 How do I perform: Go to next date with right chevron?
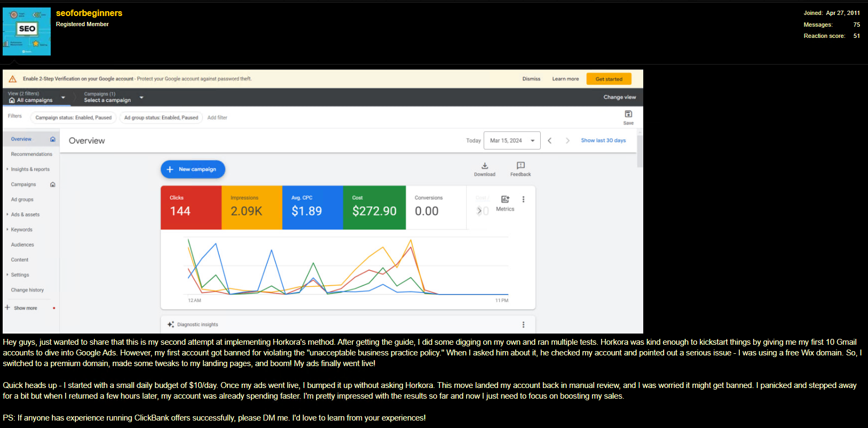567,140
